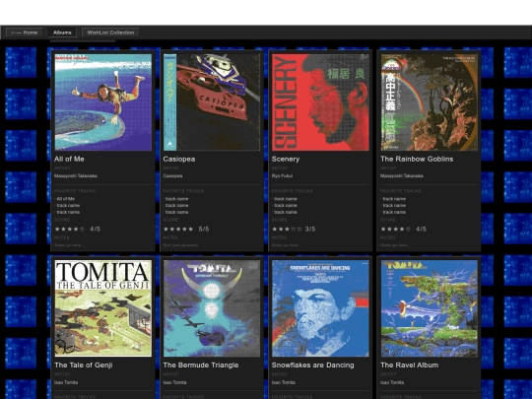Click the 5/5 score on Casiopea

(204, 229)
